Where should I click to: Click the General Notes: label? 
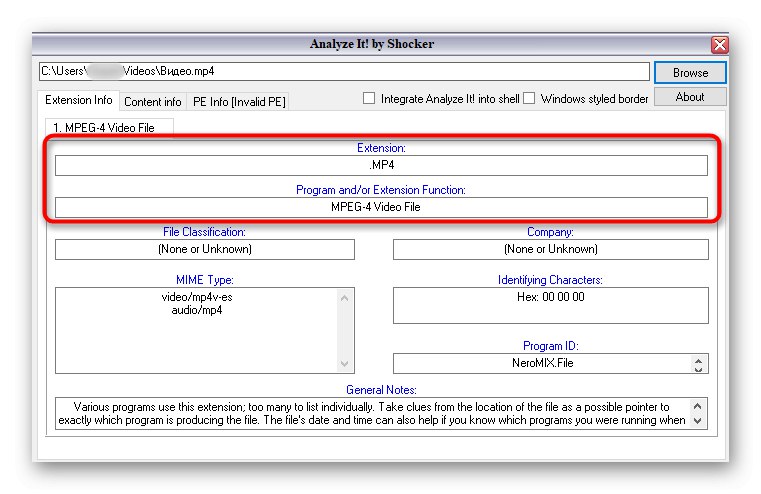coord(381,390)
